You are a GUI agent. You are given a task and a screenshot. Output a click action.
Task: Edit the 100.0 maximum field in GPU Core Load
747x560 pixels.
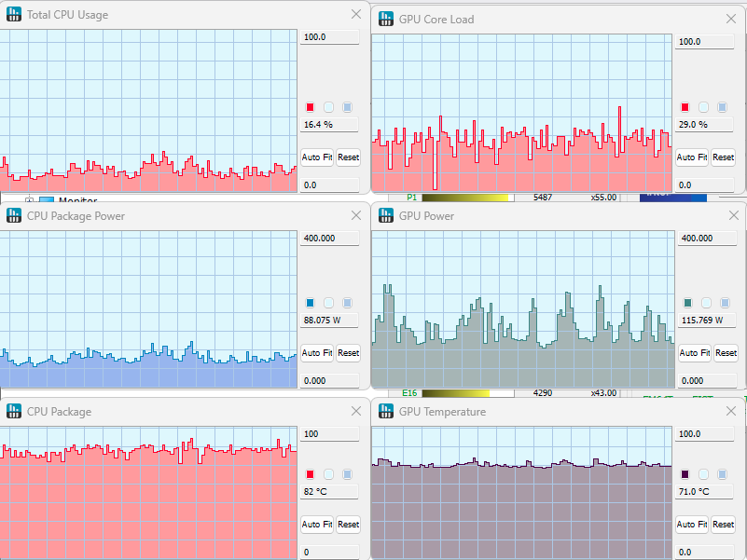(704, 42)
